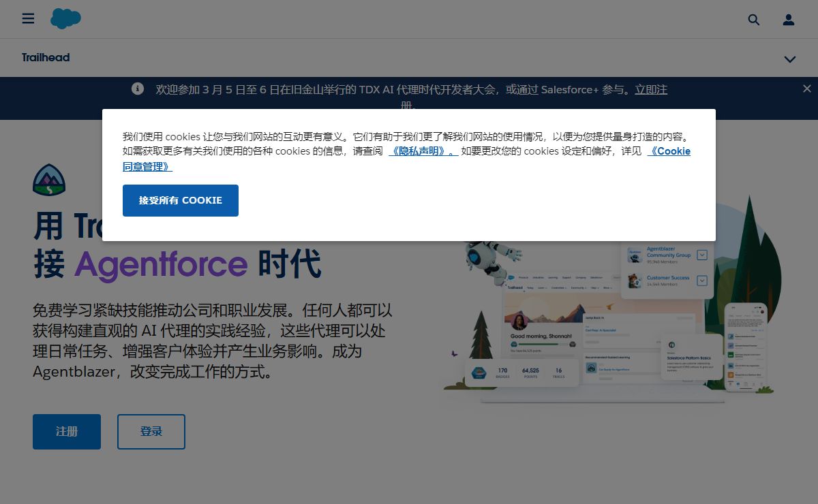Image resolution: width=818 pixels, height=504 pixels.
Task: Expand the Trailhead section chevron
Action: [x=790, y=59]
